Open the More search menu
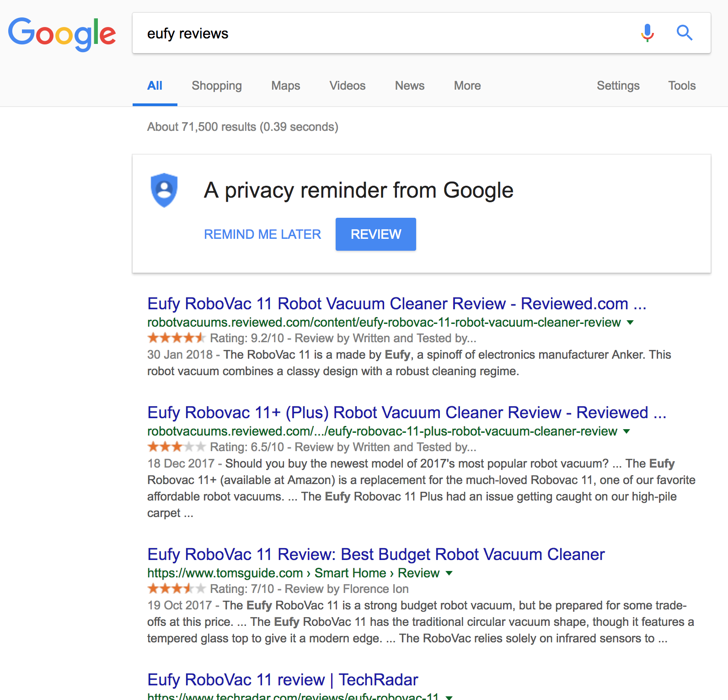The height and width of the screenshot is (700, 728). pos(467,86)
